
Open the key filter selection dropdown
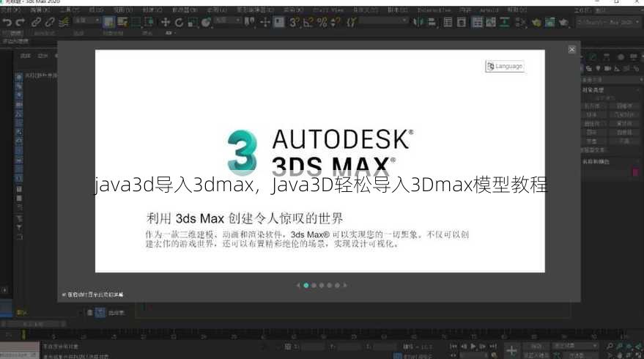(574, 347)
